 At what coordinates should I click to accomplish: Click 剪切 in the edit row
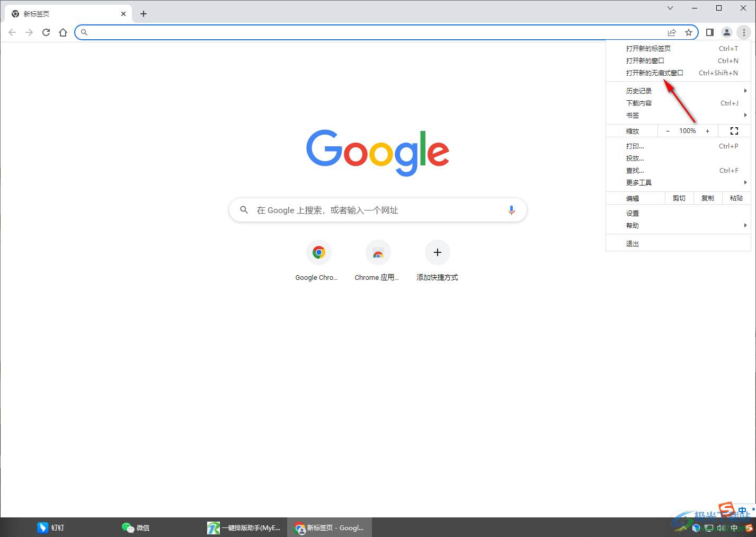click(679, 198)
